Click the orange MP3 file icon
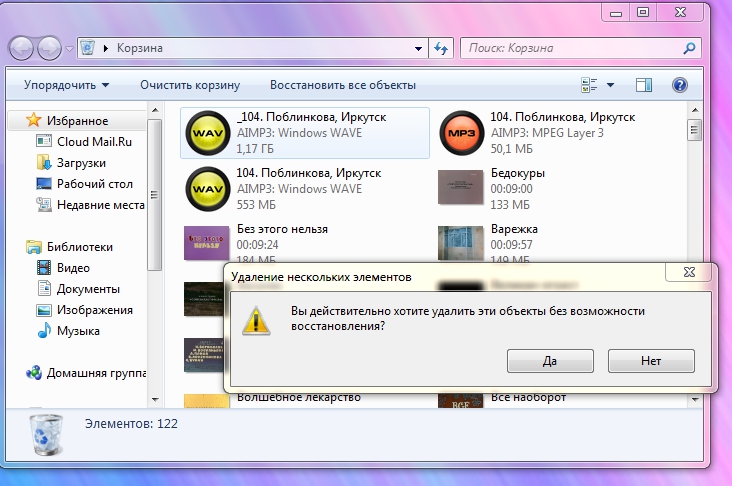Viewport: 732px width, 486px height. click(x=461, y=133)
